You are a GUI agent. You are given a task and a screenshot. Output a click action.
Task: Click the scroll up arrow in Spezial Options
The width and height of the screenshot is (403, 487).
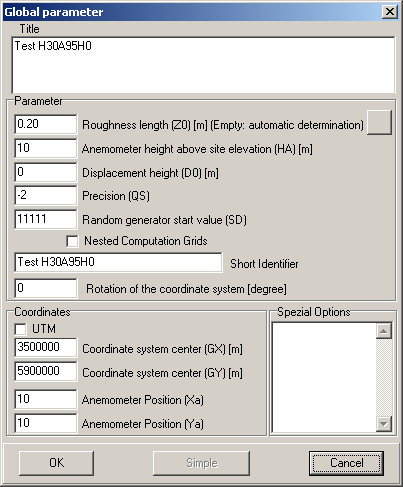tap(384, 331)
